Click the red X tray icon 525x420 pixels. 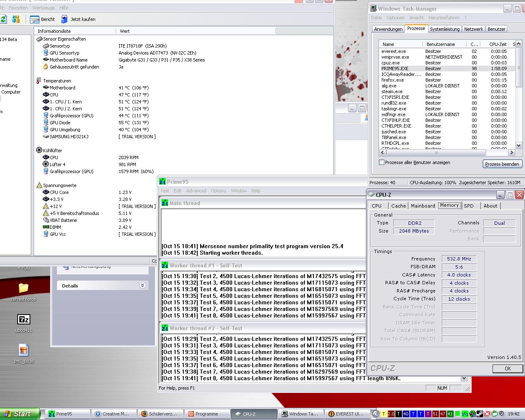[488, 414]
